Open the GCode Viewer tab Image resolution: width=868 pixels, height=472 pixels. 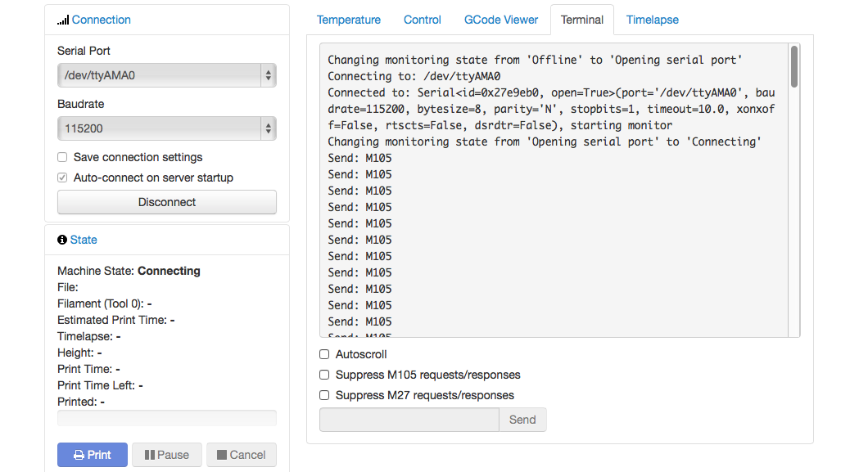tap(500, 19)
